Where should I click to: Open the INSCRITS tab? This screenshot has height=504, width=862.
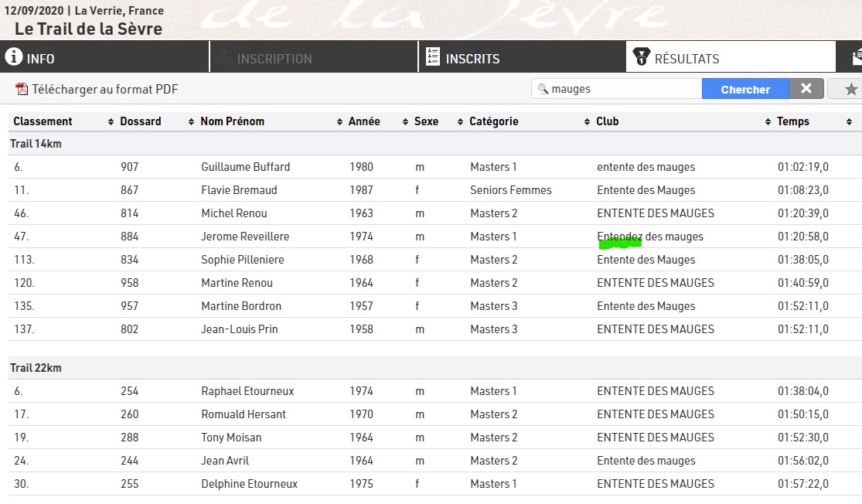click(472, 59)
